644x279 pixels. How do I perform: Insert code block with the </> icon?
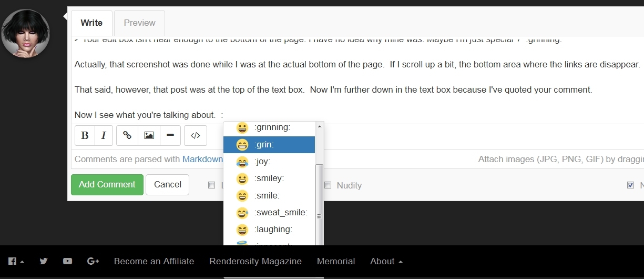[x=196, y=136]
